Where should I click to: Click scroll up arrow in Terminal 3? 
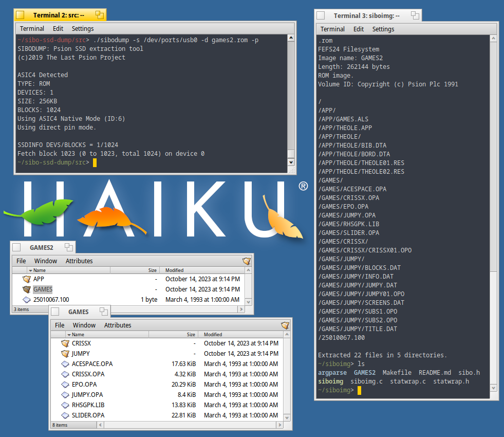tap(494, 39)
